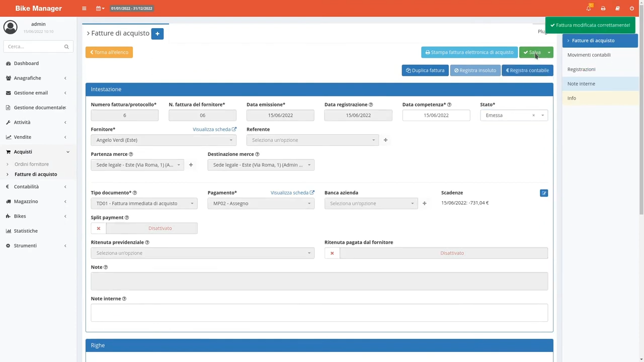Click the printer icon in top bar

point(603,9)
